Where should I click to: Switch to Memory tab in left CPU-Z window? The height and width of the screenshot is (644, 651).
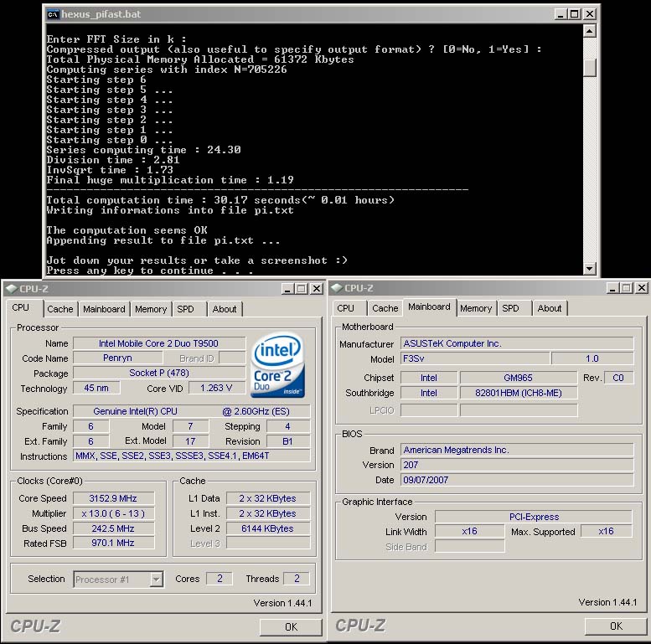click(x=151, y=309)
